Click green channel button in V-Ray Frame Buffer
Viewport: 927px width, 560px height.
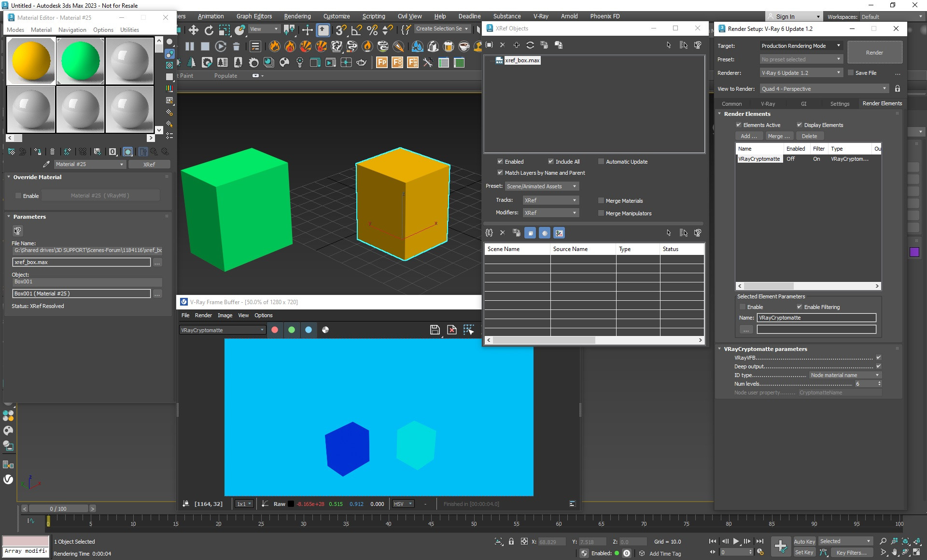tap(292, 330)
